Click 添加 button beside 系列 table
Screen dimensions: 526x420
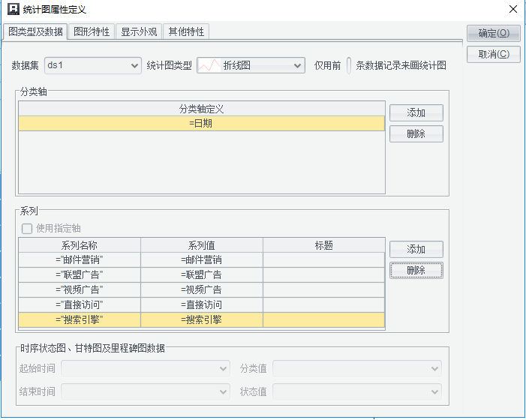[x=416, y=249]
